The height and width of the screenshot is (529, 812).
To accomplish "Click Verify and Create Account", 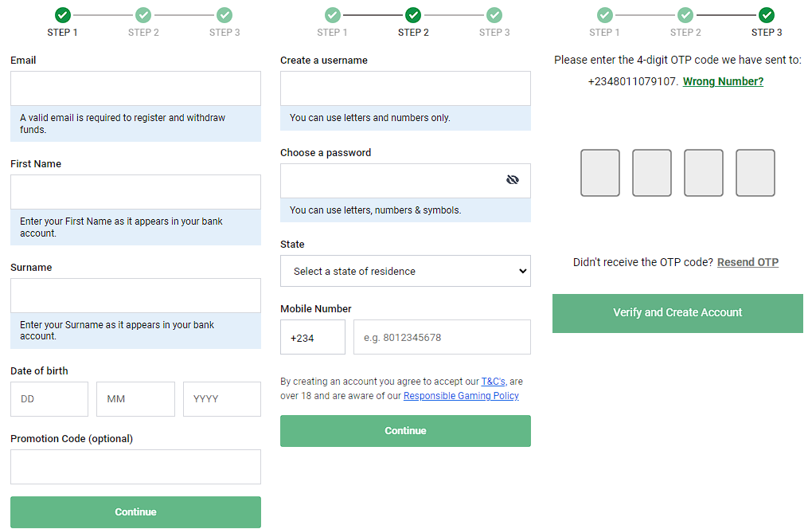I will 677,313.
